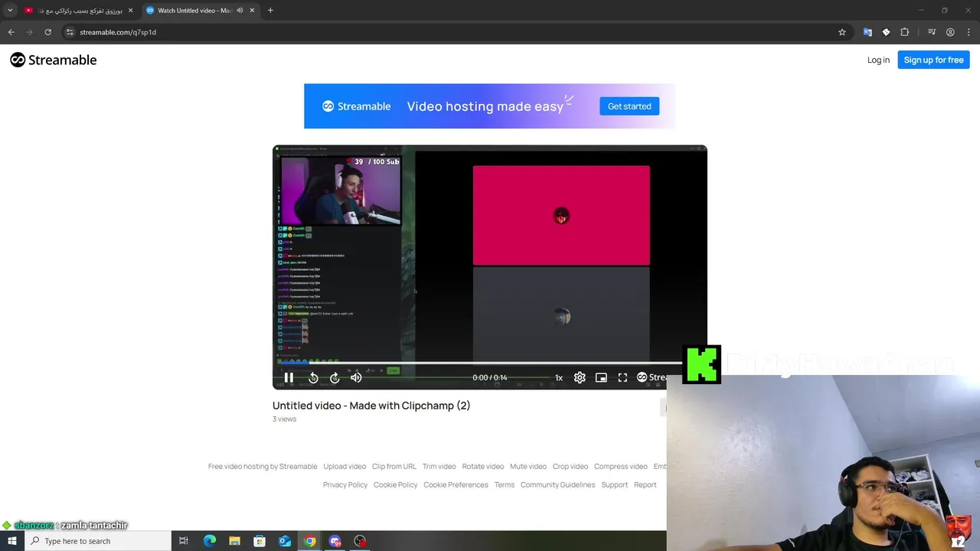
Task: Skip forward with the forward-skip icon
Action: click(x=335, y=377)
